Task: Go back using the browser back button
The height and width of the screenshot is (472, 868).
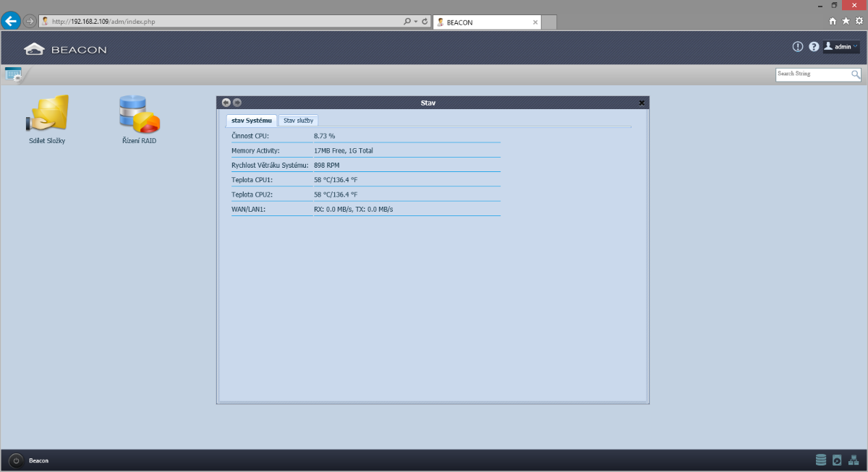Action: point(11,21)
